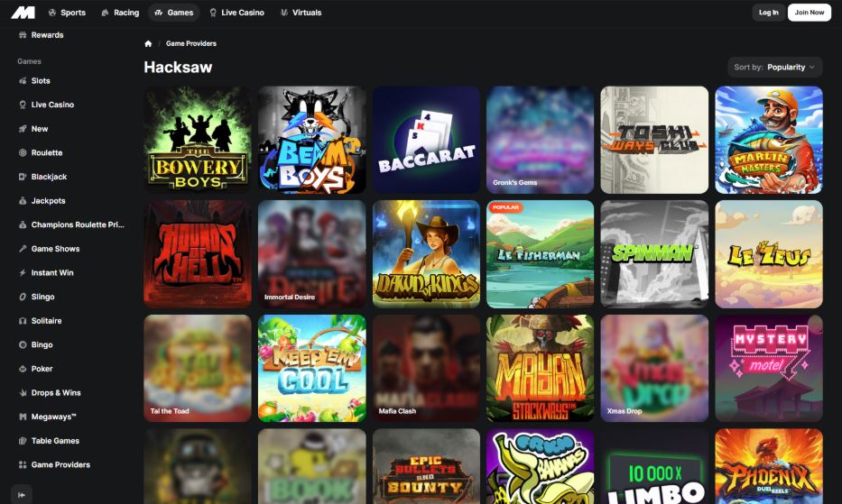Click the Bingo ball icon
This screenshot has height=504, width=842.
pyautogui.click(x=23, y=344)
